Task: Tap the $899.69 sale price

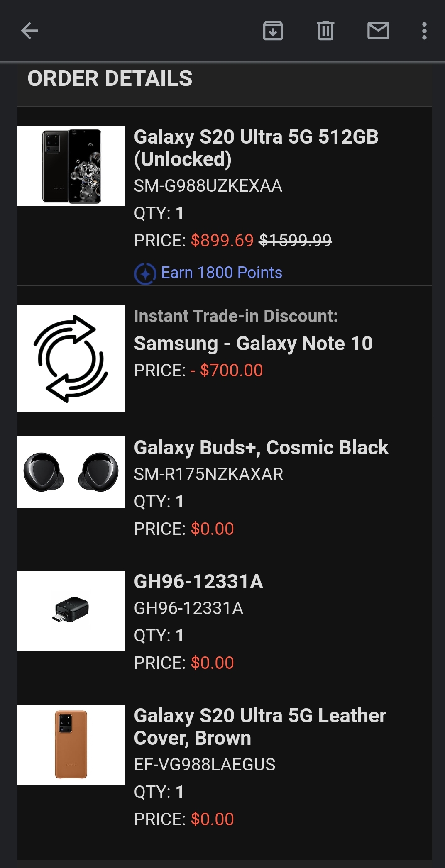Action: click(x=222, y=240)
